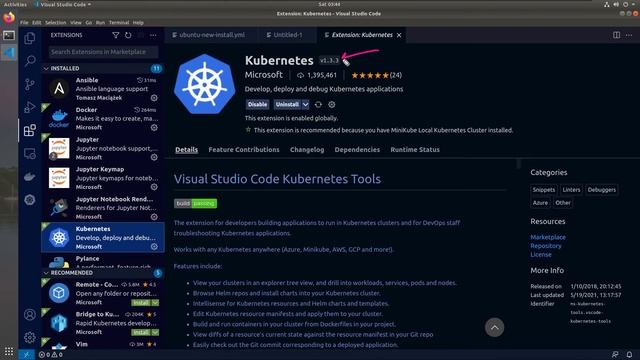Collapse the Installed extensions section
The width and height of the screenshot is (640, 360).
point(46,69)
